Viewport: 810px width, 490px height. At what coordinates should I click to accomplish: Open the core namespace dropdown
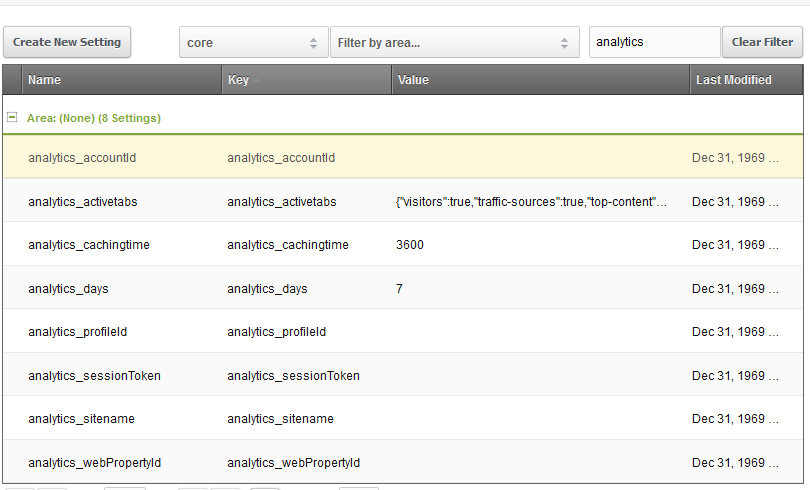pos(253,43)
